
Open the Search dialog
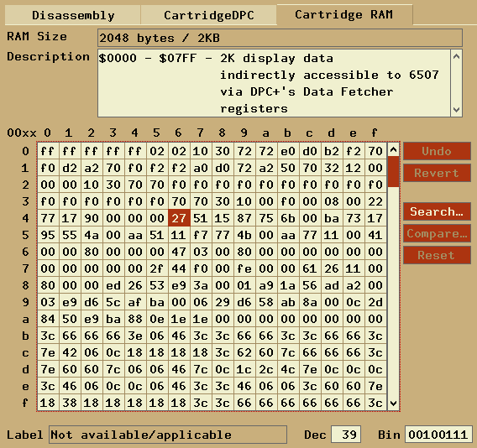coord(437,211)
